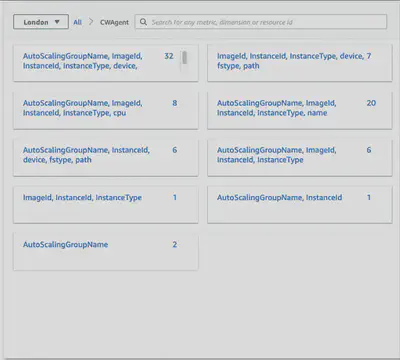Open AutoScalingGroupName, InstanceId, device, fstype, path card
This screenshot has height=360, width=400.
pos(106,157)
